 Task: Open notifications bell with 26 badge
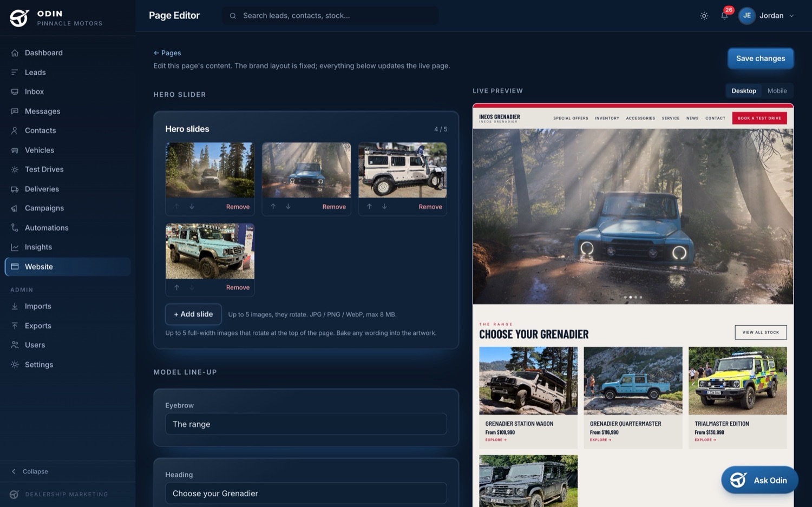tap(724, 16)
